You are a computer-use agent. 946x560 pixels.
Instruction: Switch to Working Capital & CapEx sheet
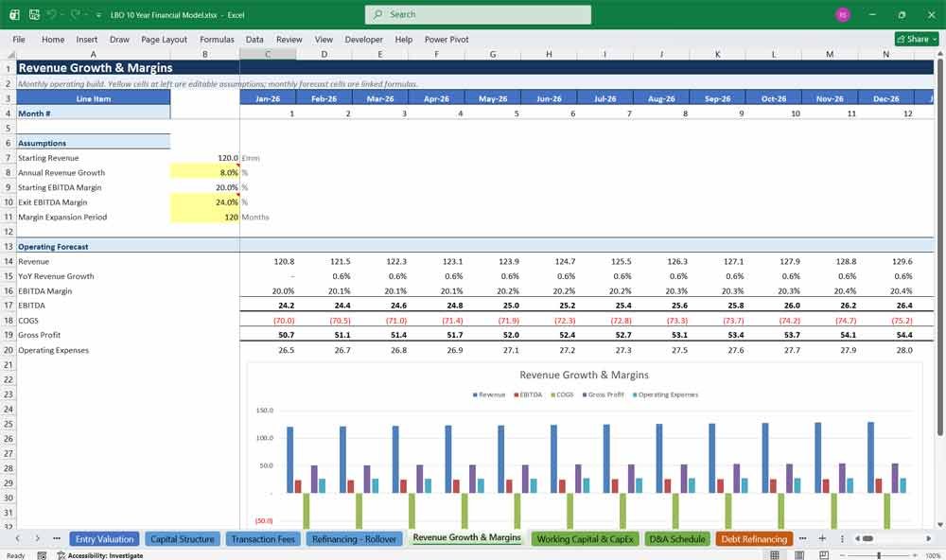(x=585, y=539)
